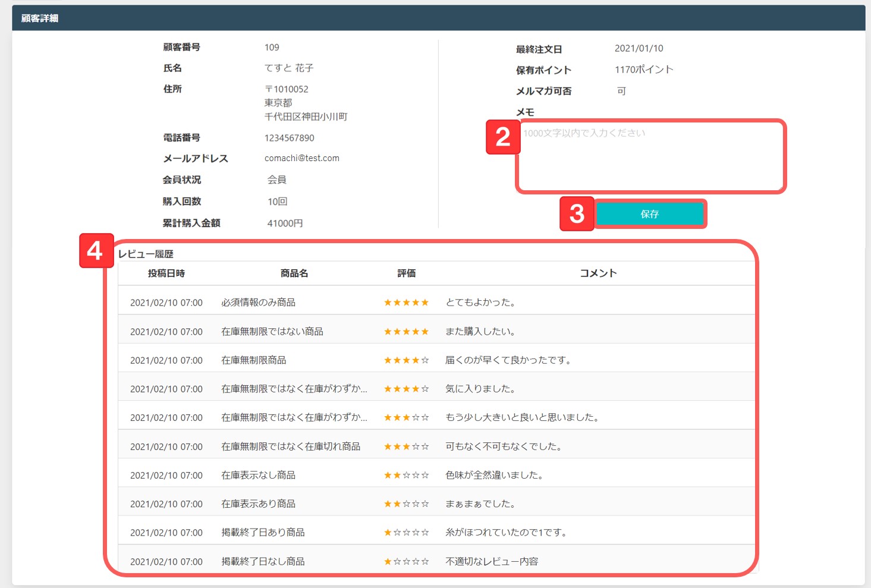Click the star rating for 在庫無制限商品

(407, 360)
